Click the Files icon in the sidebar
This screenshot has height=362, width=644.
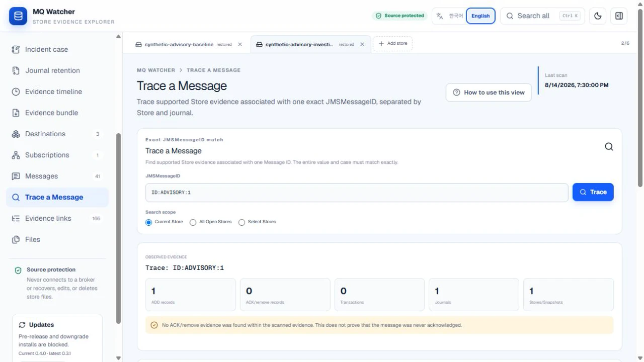16,239
